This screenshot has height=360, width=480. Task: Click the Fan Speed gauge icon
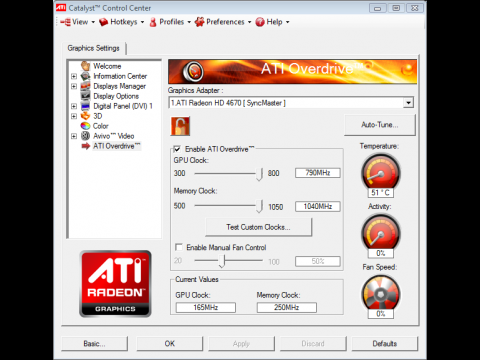(x=381, y=293)
